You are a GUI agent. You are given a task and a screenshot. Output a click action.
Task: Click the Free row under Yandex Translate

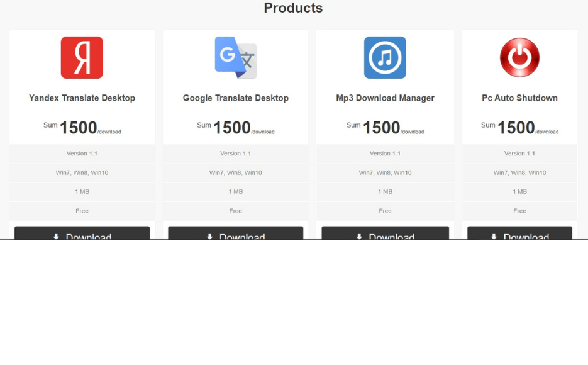pos(82,211)
